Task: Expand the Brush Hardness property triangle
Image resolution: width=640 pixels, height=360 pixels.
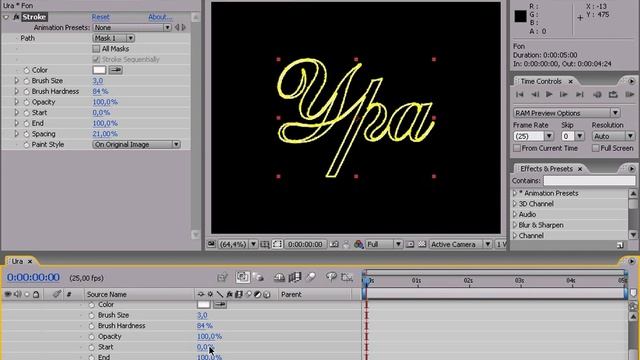Action: tap(17, 91)
